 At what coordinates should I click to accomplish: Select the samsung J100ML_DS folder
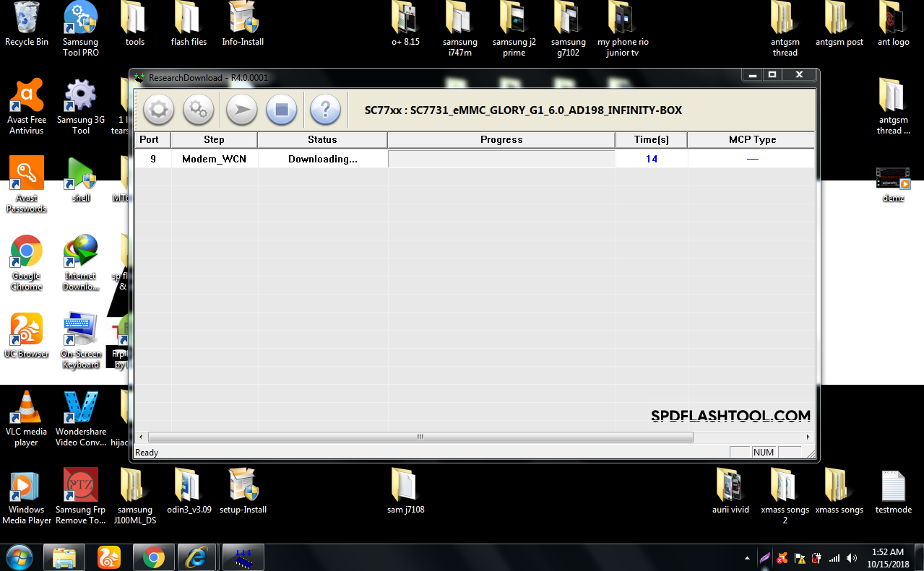click(135, 497)
